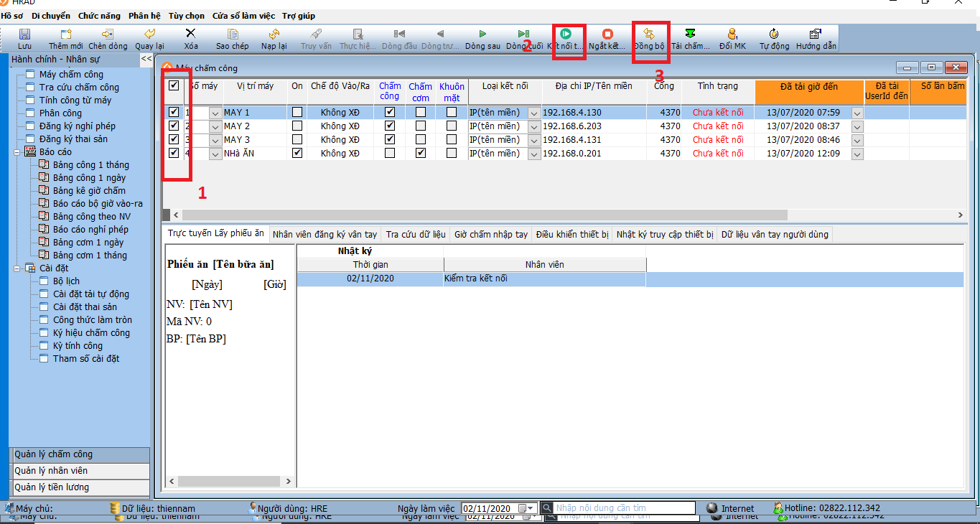Click the Ngắt kết nối disconnect icon
The width and height of the screenshot is (980, 524).
click(x=607, y=34)
